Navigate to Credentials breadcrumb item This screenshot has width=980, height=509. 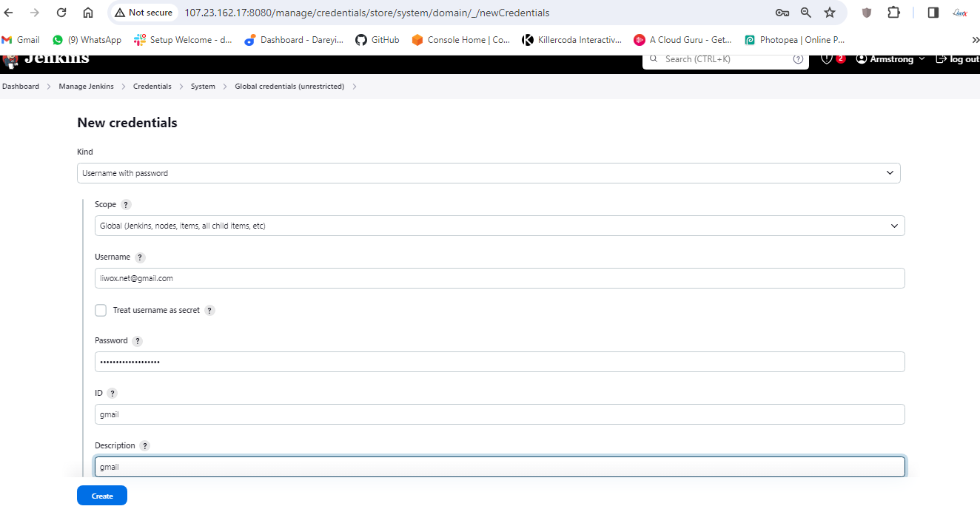[152, 87]
